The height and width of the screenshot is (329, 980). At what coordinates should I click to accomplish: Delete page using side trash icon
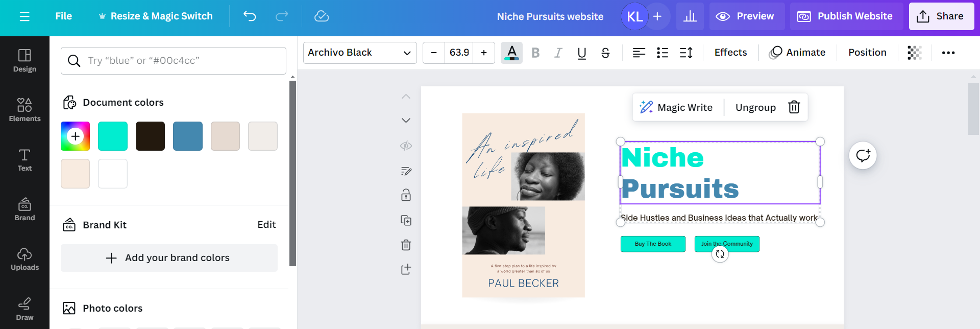(406, 245)
